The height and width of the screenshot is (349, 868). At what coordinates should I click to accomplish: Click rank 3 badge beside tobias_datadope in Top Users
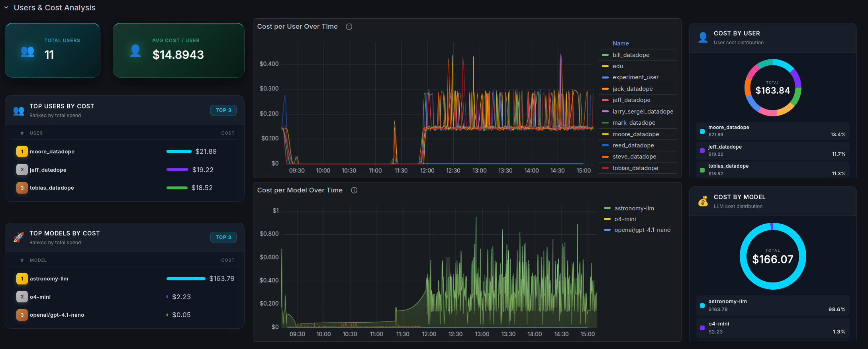click(x=22, y=188)
